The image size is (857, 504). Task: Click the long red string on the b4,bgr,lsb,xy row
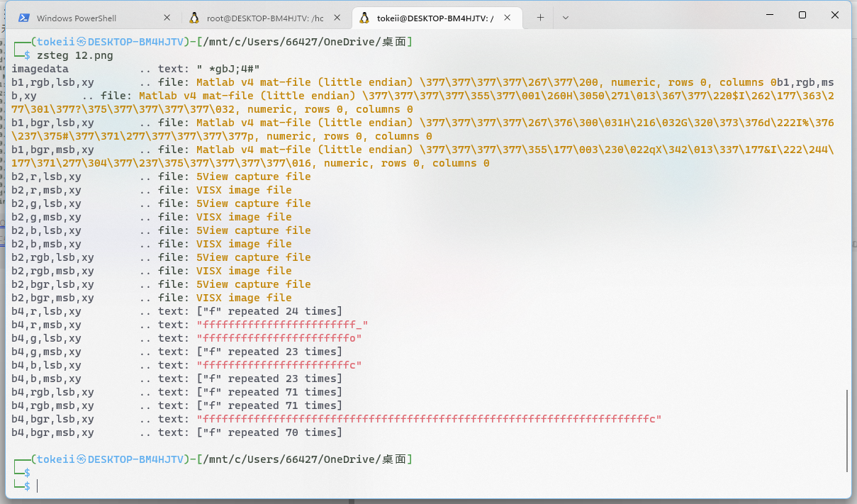pos(429,419)
